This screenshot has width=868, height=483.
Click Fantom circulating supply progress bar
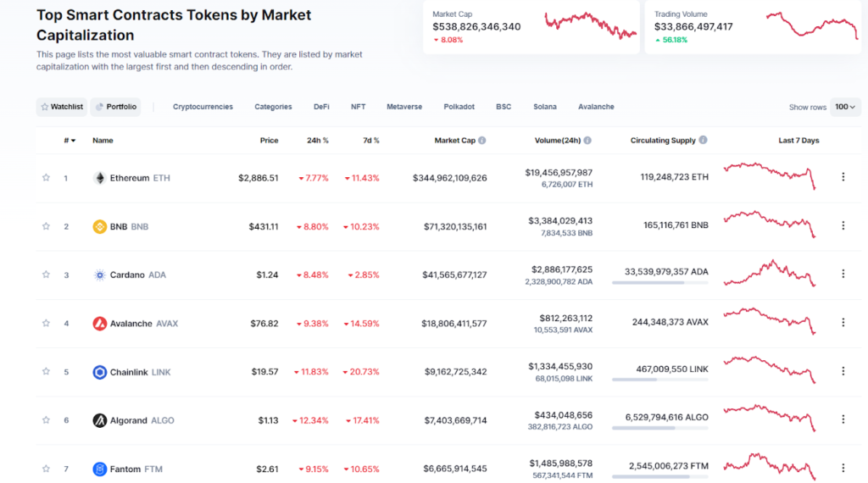point(659,476)
